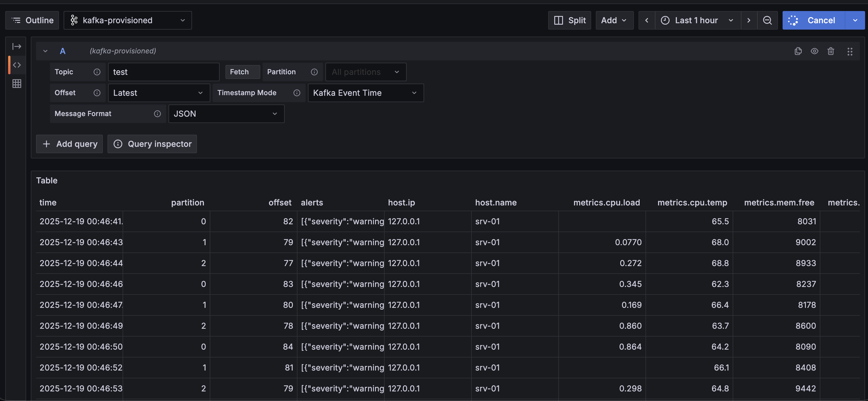Sort by the offset column header

[280, 202]
